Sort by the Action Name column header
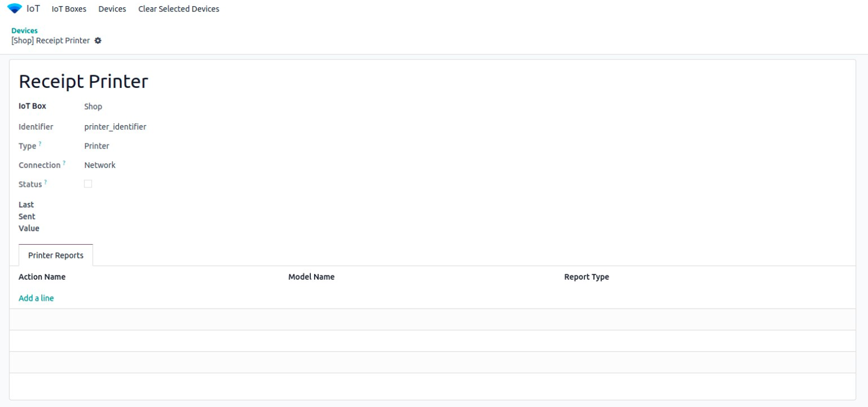Viewport: 868px width, 407px height. 42,276
